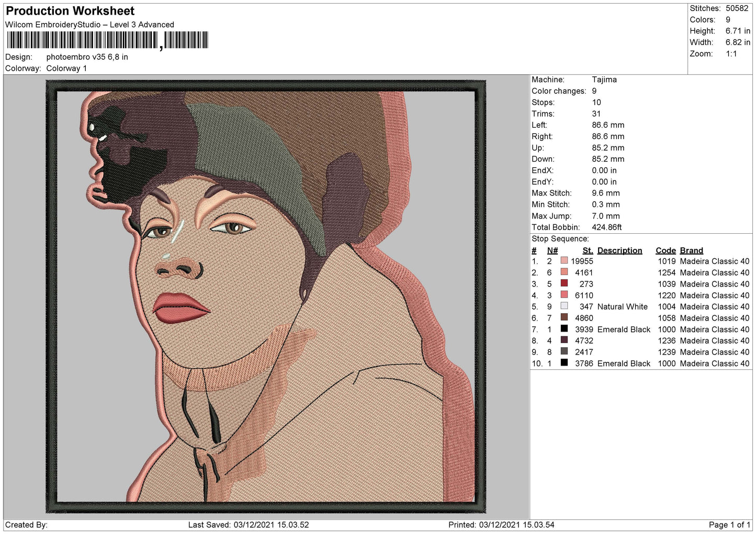Screen dimensions: 756x534
Task: Click the 'St.' column header
Action: (588, 251)
